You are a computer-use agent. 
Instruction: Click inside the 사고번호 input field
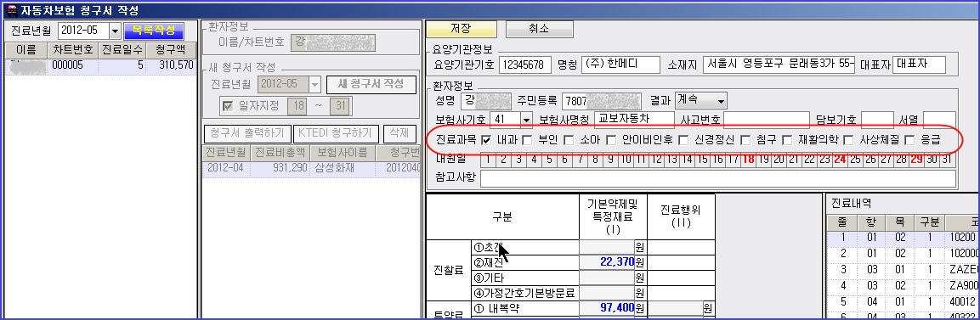point(767,119)
